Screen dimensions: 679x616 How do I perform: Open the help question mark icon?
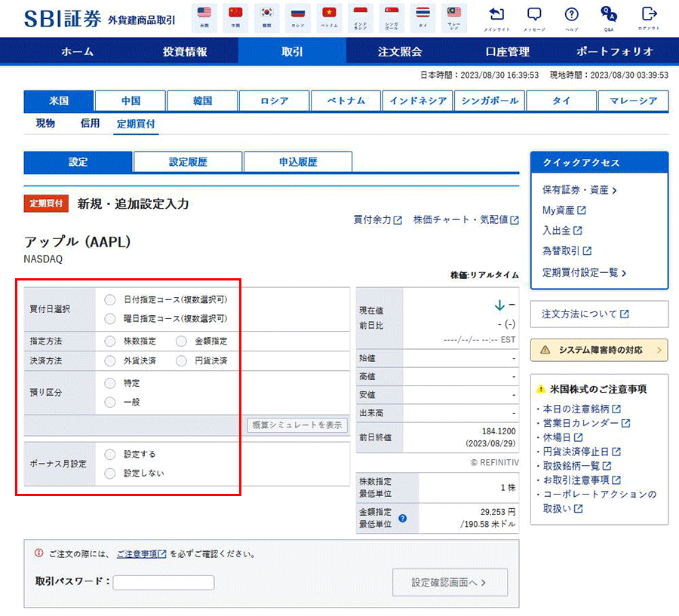tap(572, 19)
